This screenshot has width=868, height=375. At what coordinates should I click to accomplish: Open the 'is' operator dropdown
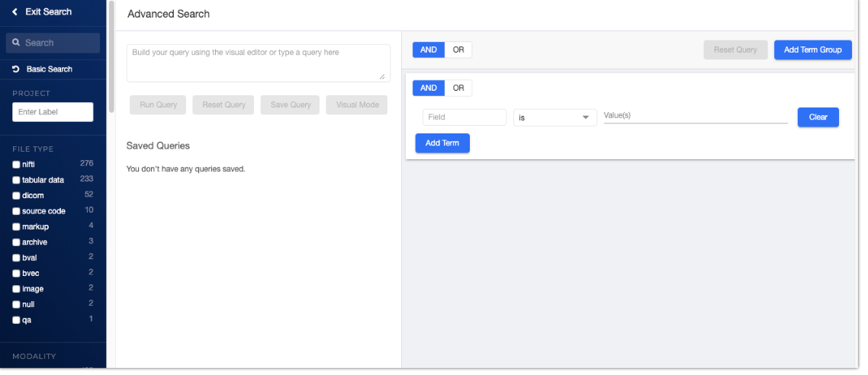[555, 117]
